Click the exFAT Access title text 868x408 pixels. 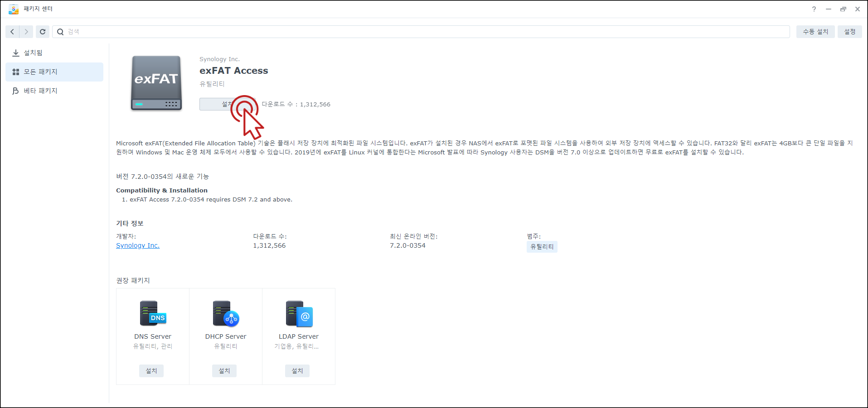[234, 71]
